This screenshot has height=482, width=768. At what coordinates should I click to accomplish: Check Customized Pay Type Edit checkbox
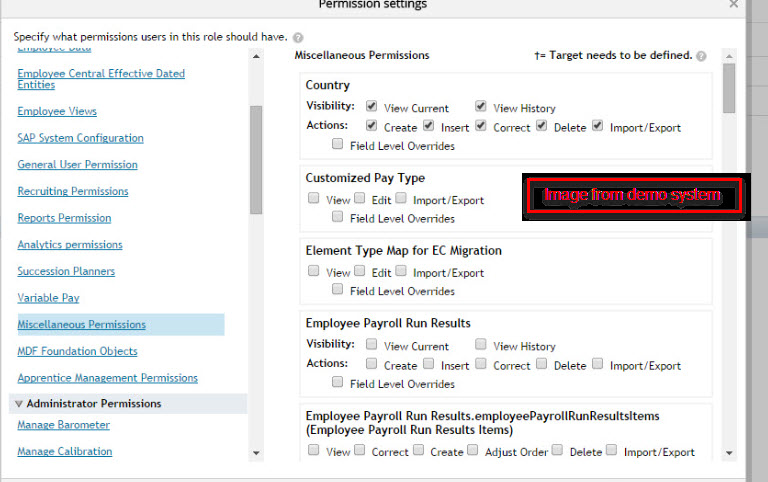click(x=360, y=198)
